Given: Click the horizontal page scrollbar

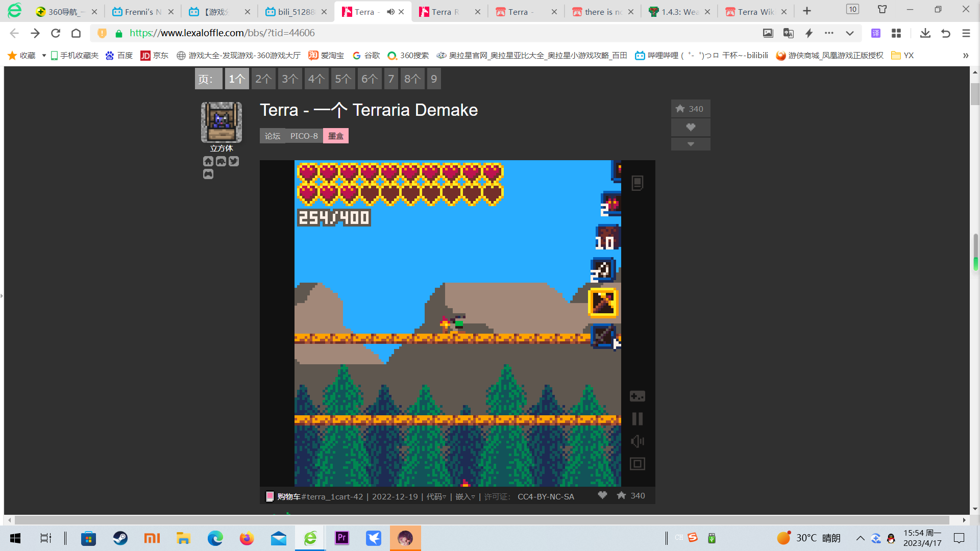Looking at the screenshot, I should [x=482, y=520].
